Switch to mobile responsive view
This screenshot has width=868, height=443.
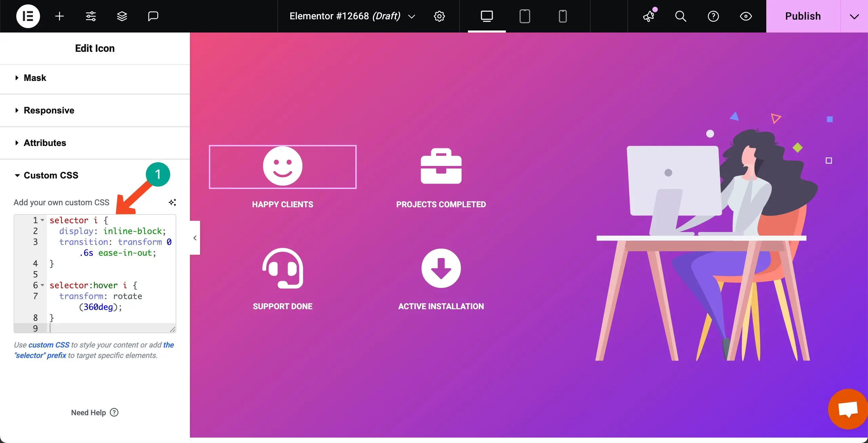tap(562, 16)
